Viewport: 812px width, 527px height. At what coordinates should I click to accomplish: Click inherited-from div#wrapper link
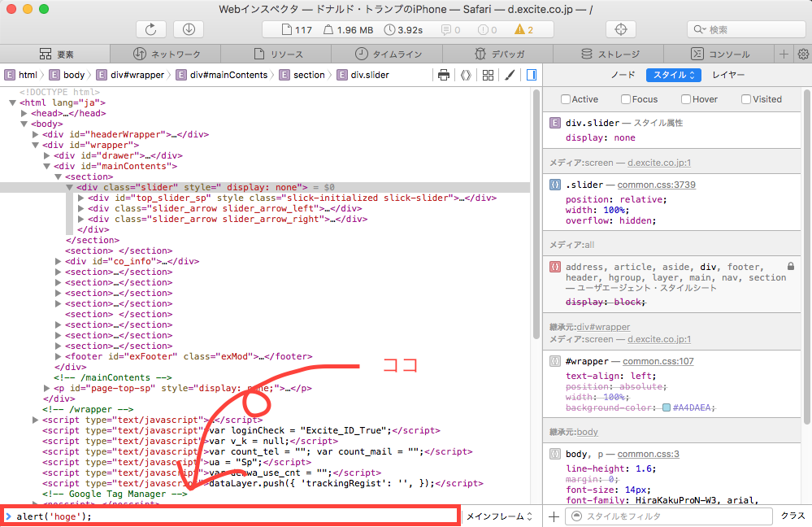pos(603,327)
